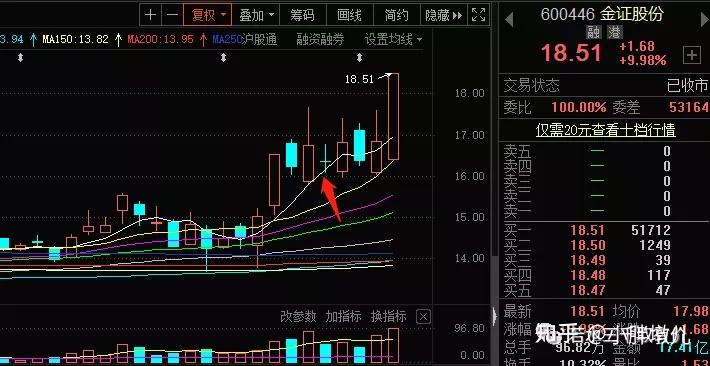Click volume axis value 96.80

(x=470, y=328)
